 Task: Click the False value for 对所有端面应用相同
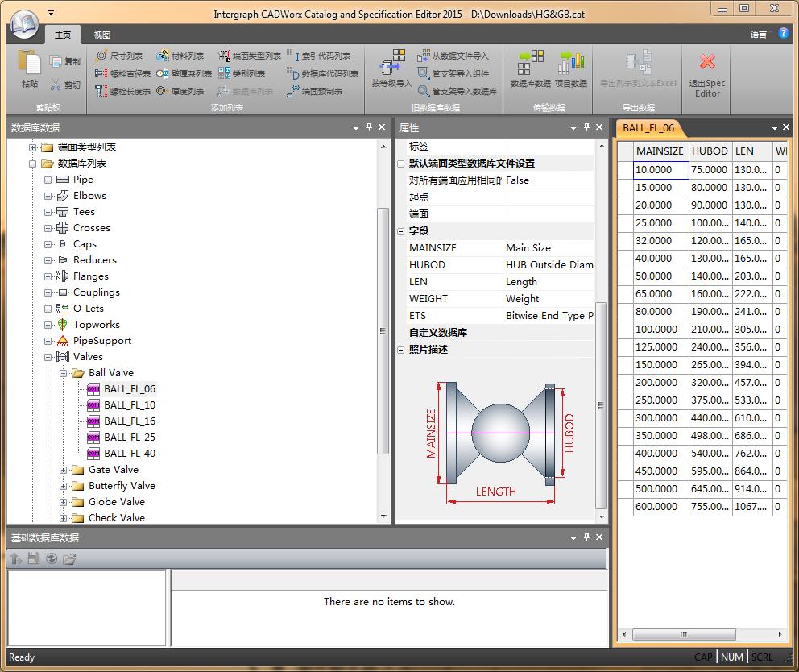pos(549,180)
